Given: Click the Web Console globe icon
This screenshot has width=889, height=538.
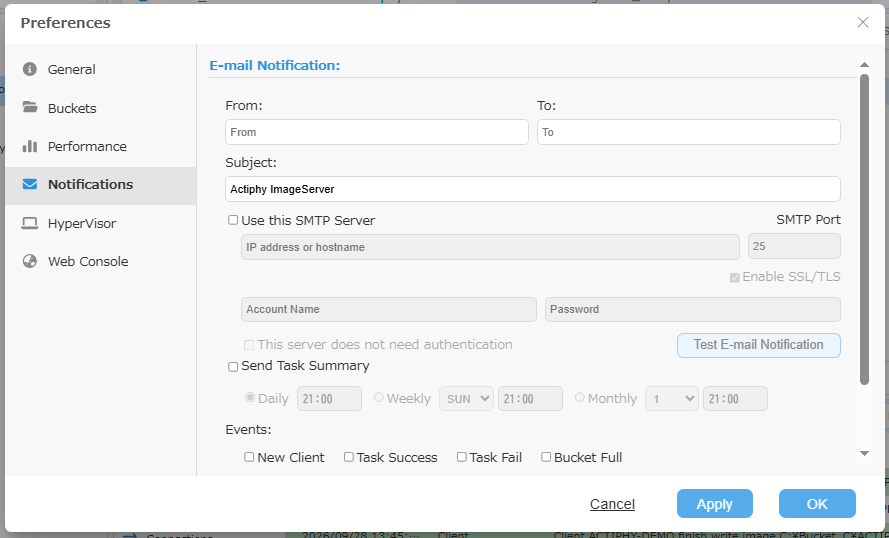Looking at the screenshot, I should click(29, 261).
